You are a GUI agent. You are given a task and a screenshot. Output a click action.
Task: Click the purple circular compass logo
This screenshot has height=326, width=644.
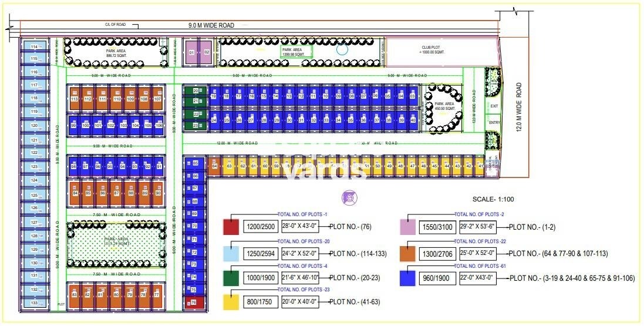coord(351,196)
